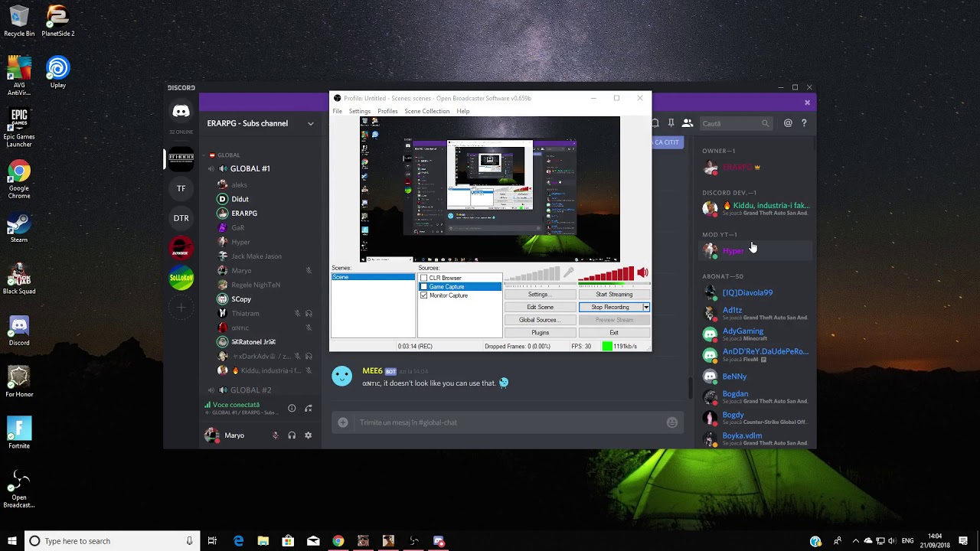Open Steam desktop shortcut

click(x=19, y=228)
